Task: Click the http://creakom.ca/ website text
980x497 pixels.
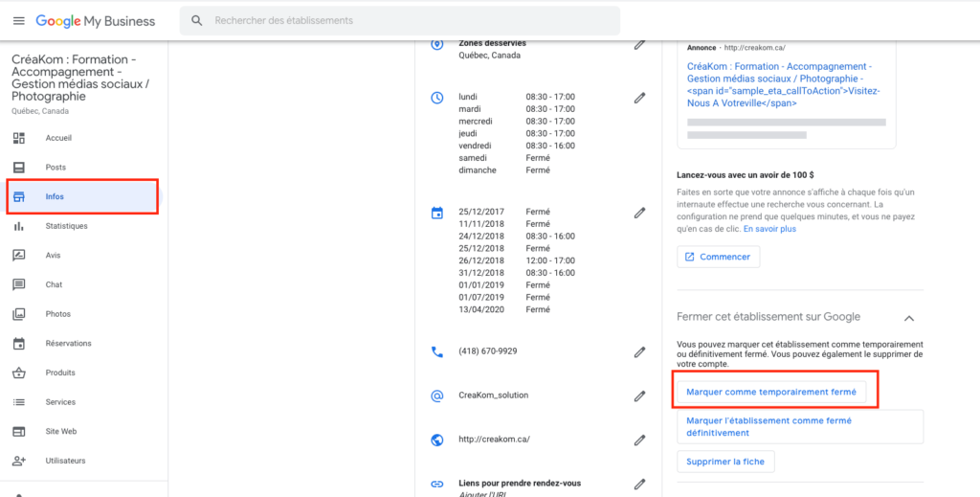Action: pos(494,440)
